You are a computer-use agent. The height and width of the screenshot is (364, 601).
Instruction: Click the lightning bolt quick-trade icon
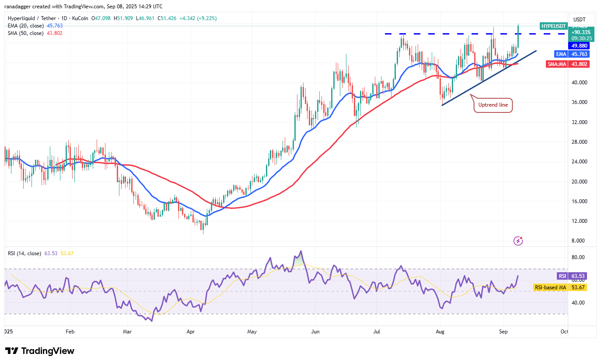(518, 241)
